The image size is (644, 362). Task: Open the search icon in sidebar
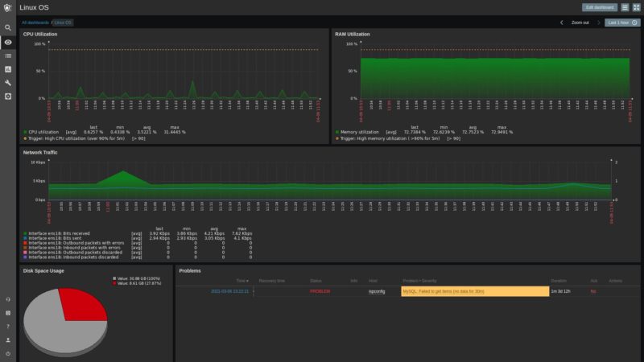click(x=8, y=27)
